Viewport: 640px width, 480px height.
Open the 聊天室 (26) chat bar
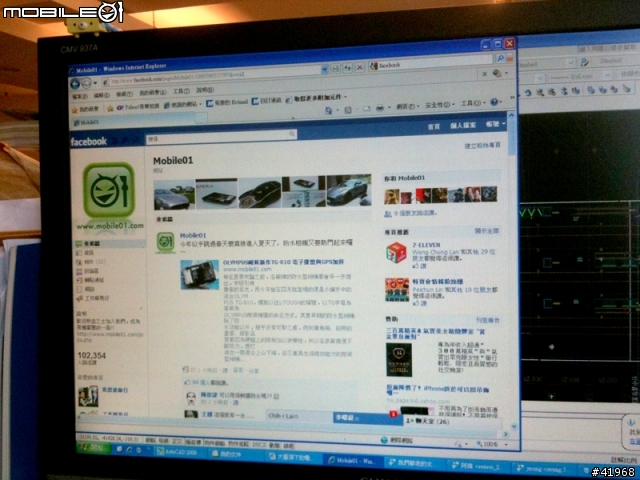click(451, 421)
